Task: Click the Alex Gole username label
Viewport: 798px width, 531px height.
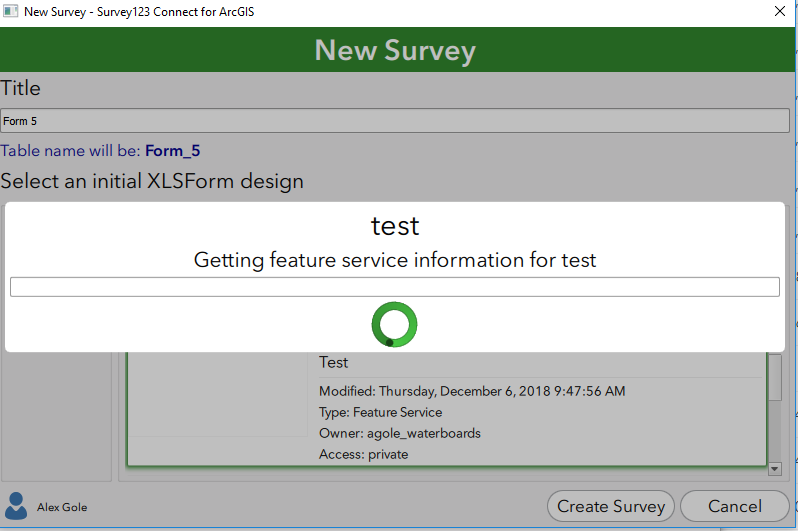Action: tap(62, 507)
